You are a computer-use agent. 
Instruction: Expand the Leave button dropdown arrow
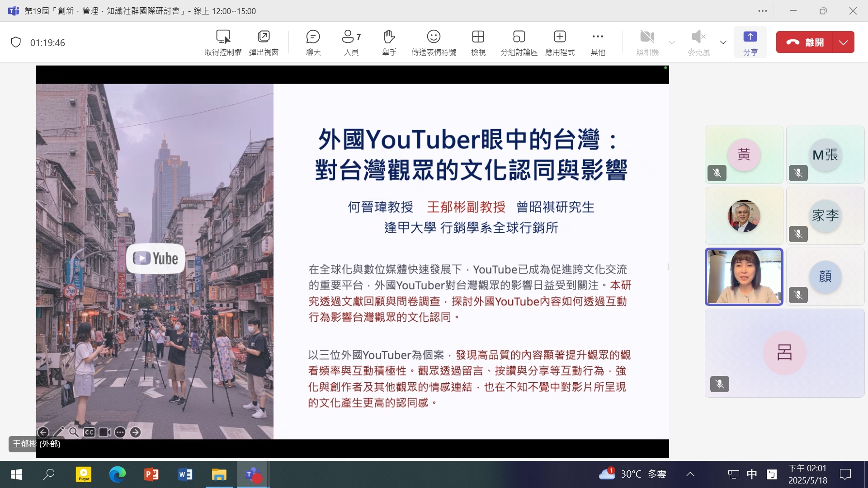(843, 42)
